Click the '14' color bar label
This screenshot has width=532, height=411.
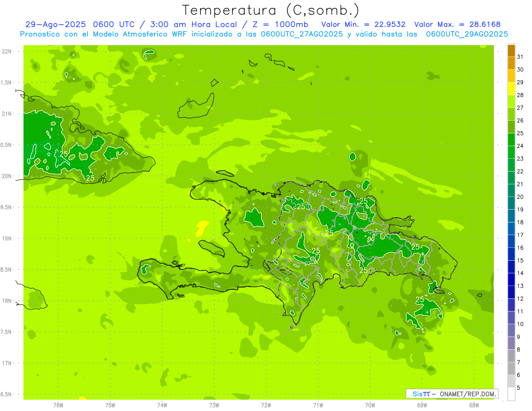click(520, 273)
